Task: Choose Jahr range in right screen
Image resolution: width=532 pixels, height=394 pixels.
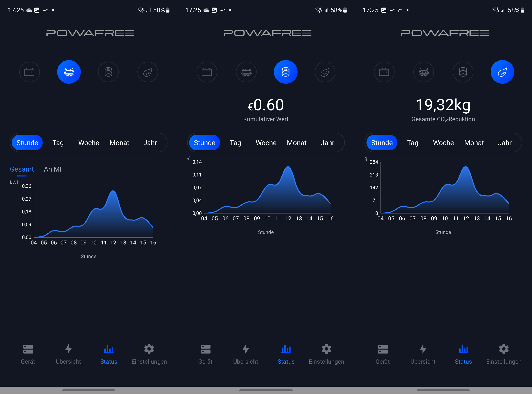Action: [505, 143]
